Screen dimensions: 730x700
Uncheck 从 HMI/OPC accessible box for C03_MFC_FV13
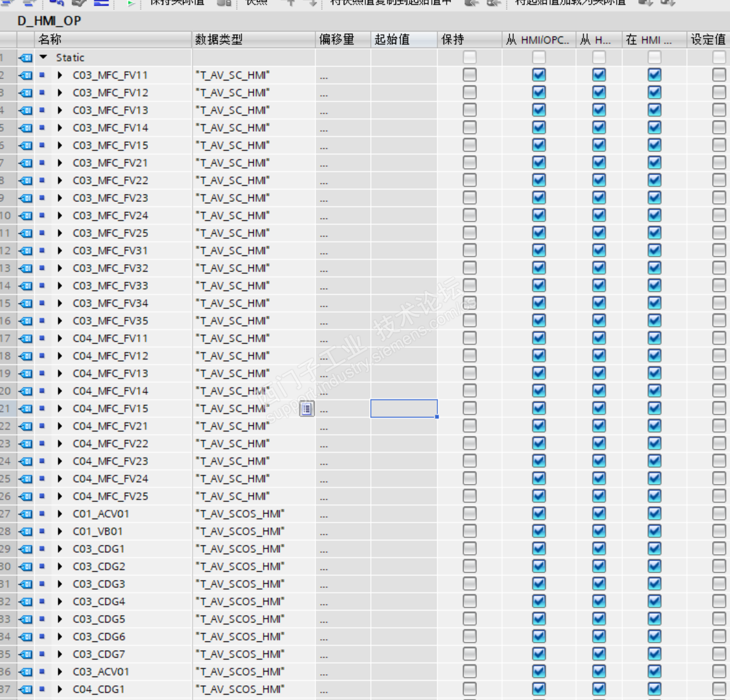tap(539, 110)
